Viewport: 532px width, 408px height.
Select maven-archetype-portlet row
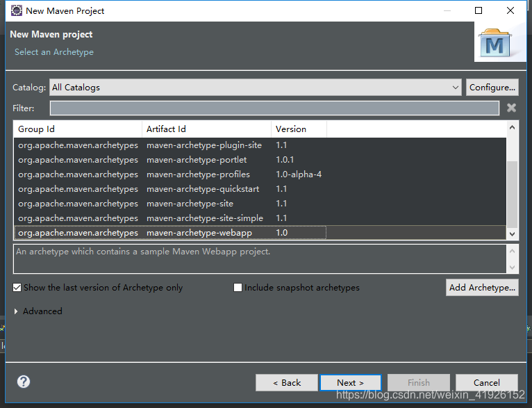pos(260,160)
